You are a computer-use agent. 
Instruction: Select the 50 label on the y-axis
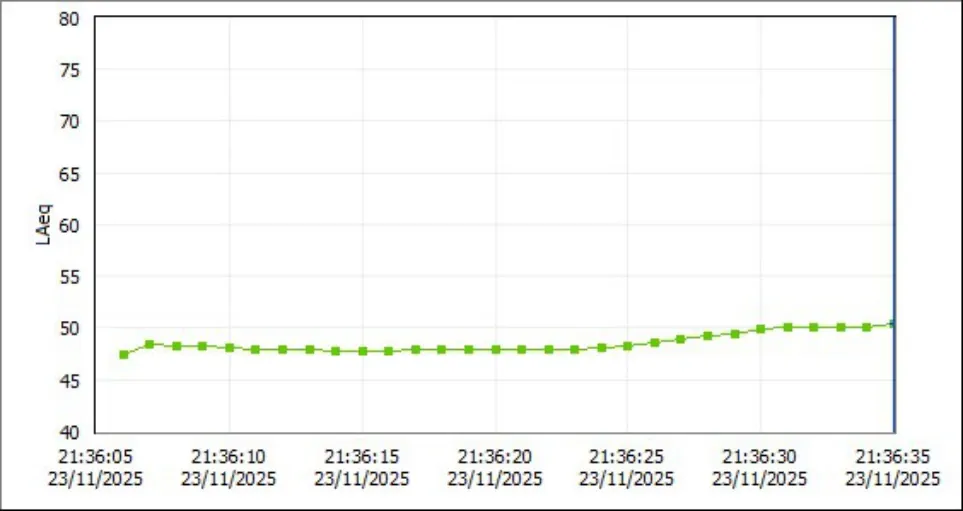pyautogui.click(x=69, y=329)
